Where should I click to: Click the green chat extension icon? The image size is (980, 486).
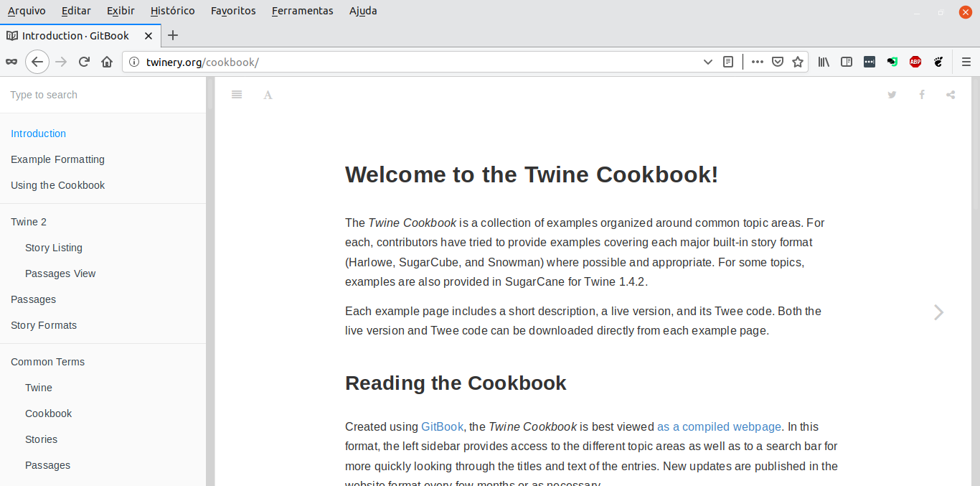click(x=892, y=62)
